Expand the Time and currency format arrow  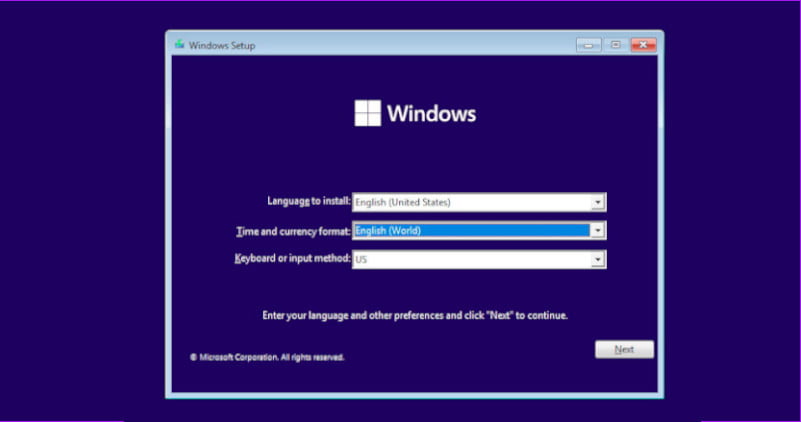[x=598, y=231]
